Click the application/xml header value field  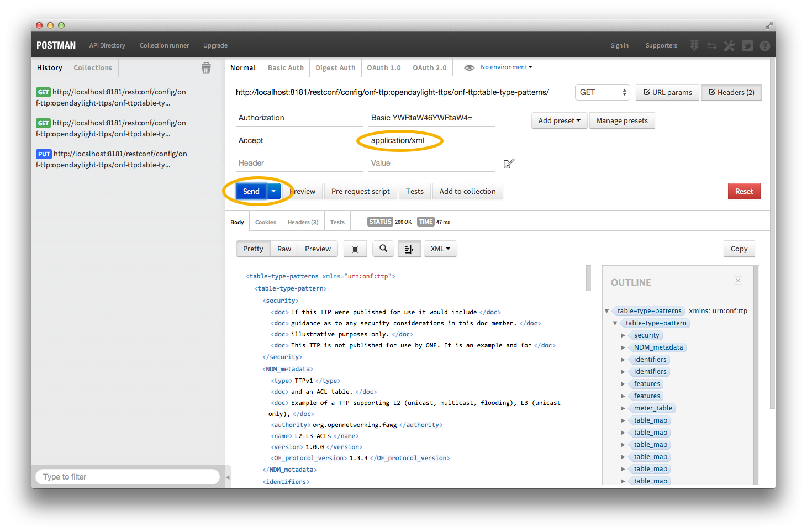tap(432, 140)
